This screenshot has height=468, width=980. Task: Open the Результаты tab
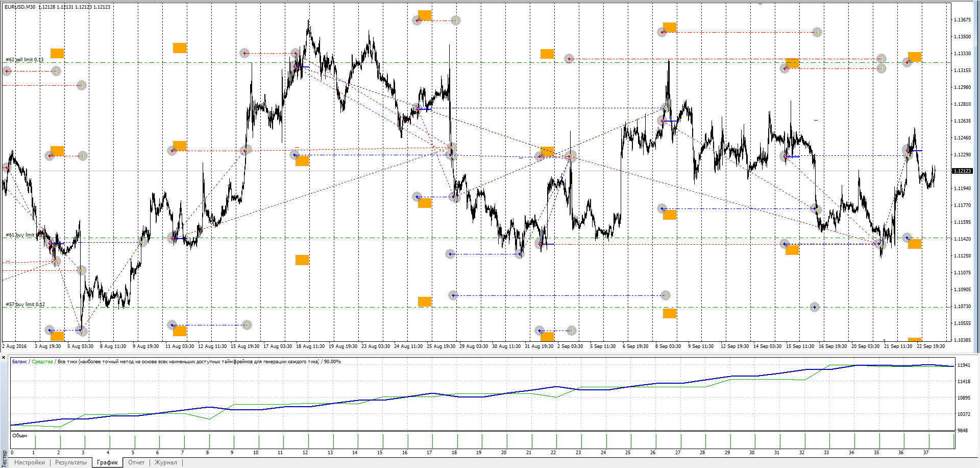[x=71, y=462]
